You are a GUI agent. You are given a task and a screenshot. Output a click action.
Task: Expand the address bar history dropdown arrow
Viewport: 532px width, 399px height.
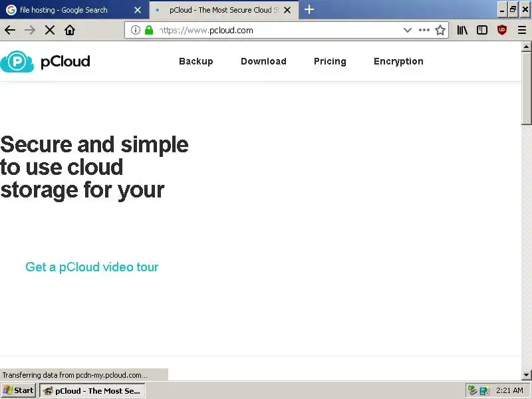click(408, 30)
